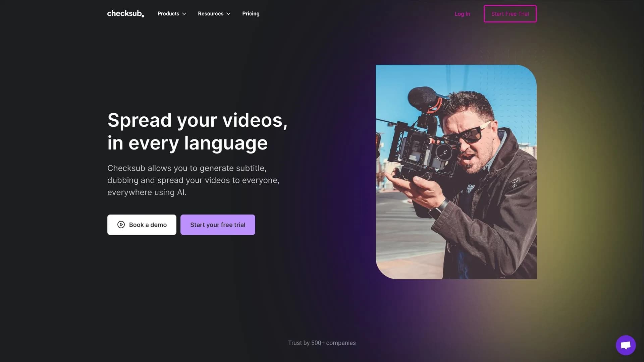Click the chevron arrow beside Products
Screen dimensions: 644x362
184,14
